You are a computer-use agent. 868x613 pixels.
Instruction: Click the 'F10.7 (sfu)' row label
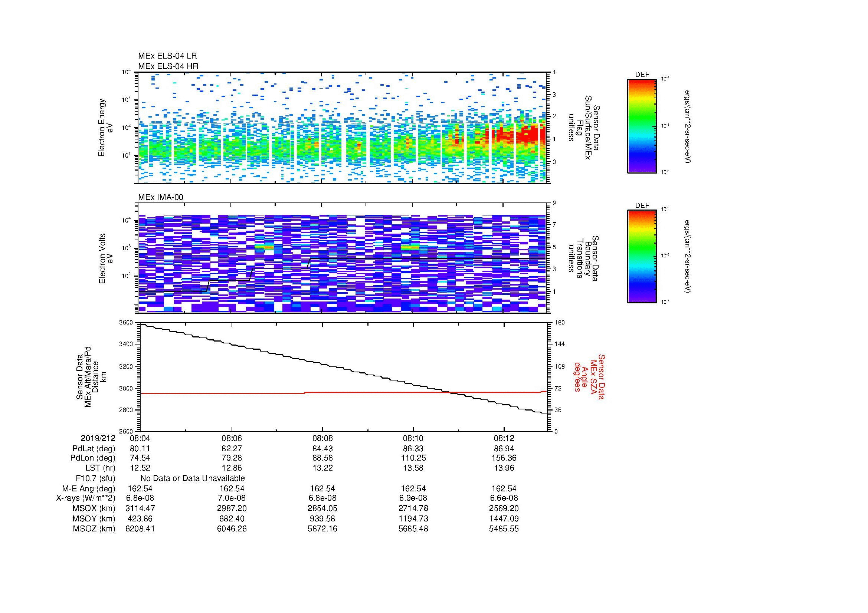coord(95,478)
